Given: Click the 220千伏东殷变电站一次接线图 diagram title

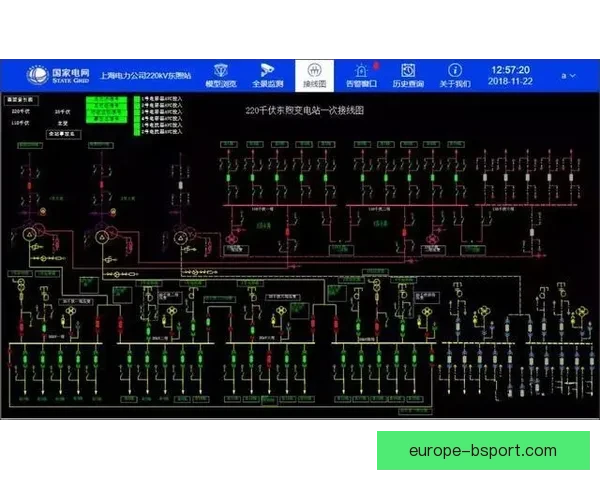Looking at the screenshot, I should click(304, 111).
